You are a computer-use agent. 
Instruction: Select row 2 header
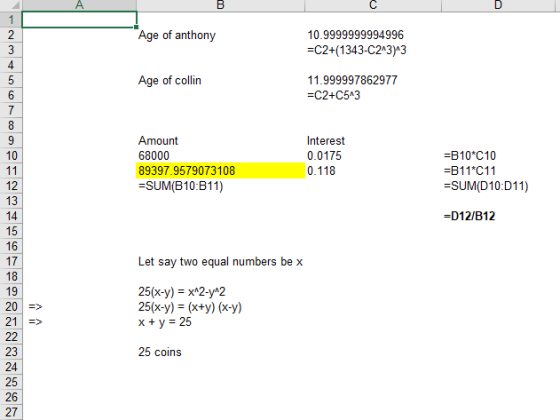[x=11, y=35]
